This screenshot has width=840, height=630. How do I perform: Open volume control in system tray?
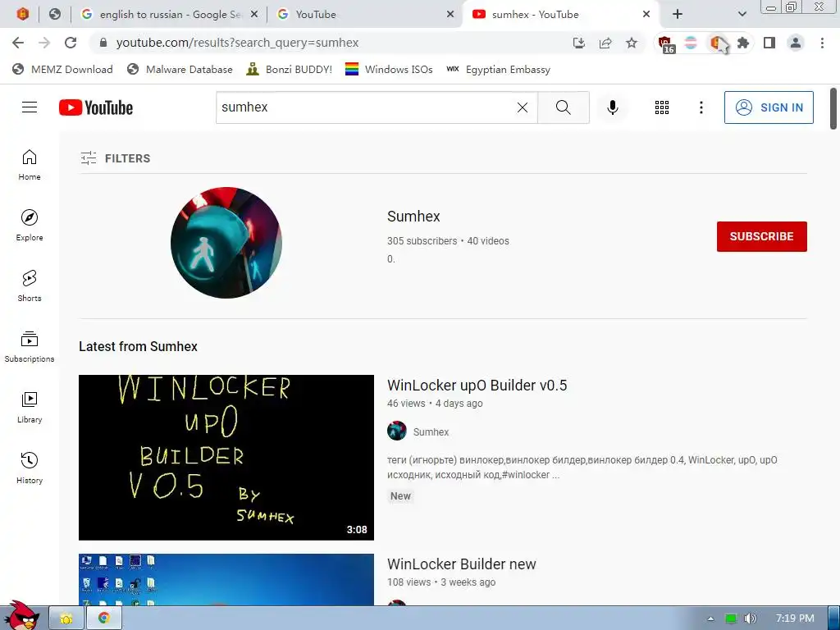[x=750, y=619]
